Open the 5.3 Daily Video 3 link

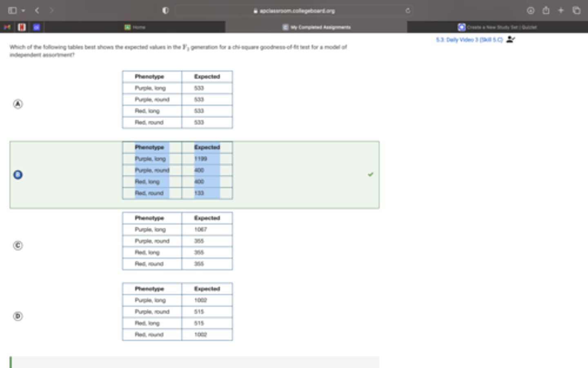[469, 40]
